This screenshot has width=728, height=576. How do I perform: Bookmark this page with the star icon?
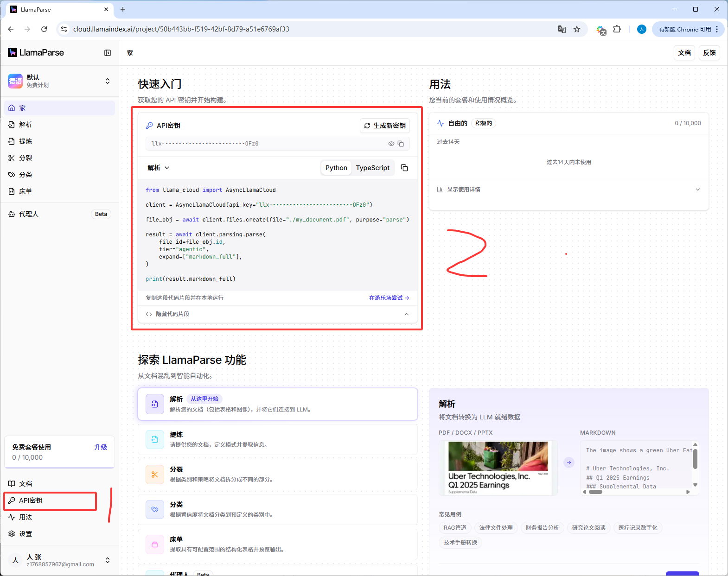[x=577, y=29]
